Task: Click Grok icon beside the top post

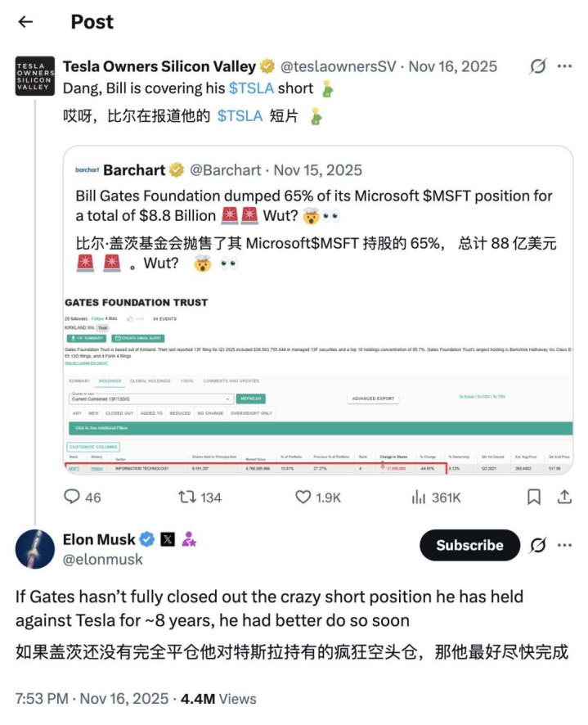Action: click(x=537, y=66)
